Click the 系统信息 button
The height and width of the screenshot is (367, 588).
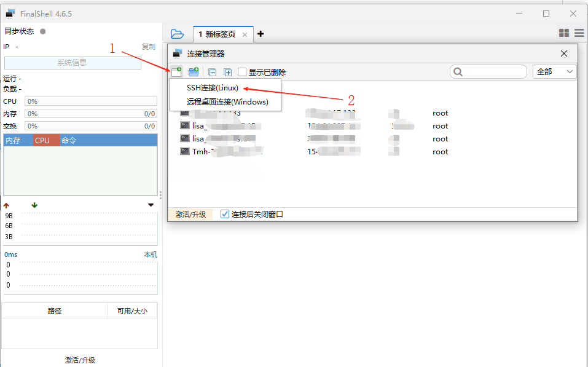73,63
